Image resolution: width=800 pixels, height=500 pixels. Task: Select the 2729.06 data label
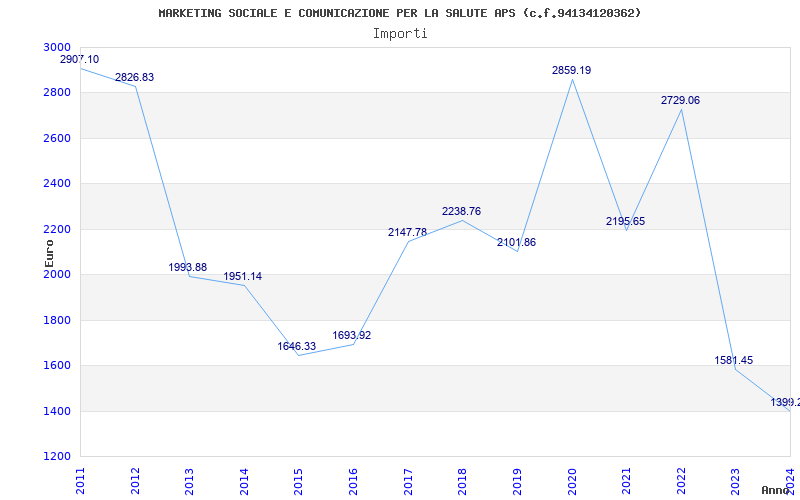pos(681,101)
